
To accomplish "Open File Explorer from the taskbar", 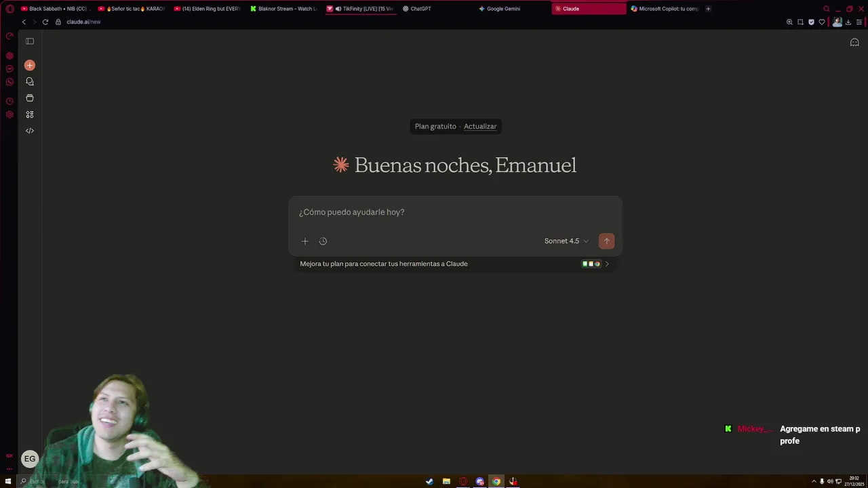I will coord(446,482).
